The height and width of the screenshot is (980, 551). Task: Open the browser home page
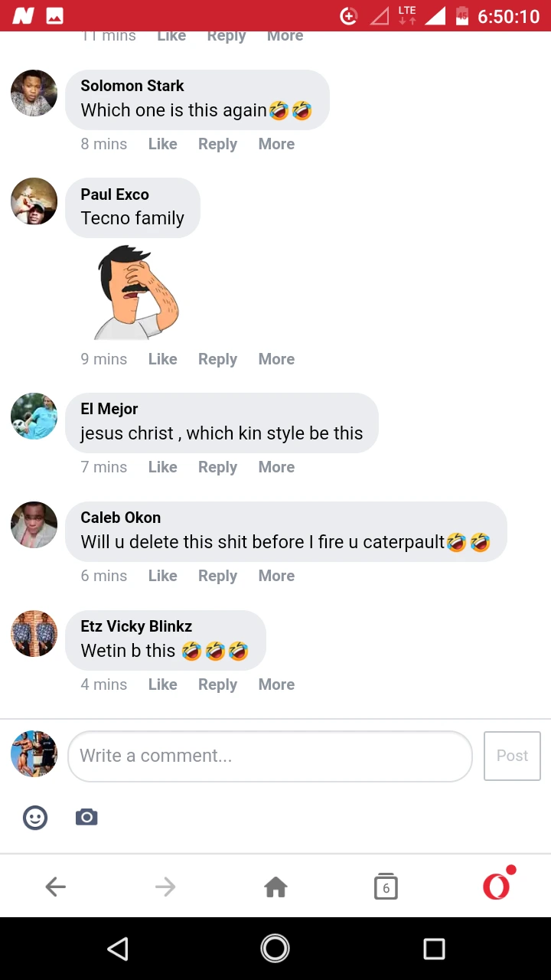click(x=275, y=887)
